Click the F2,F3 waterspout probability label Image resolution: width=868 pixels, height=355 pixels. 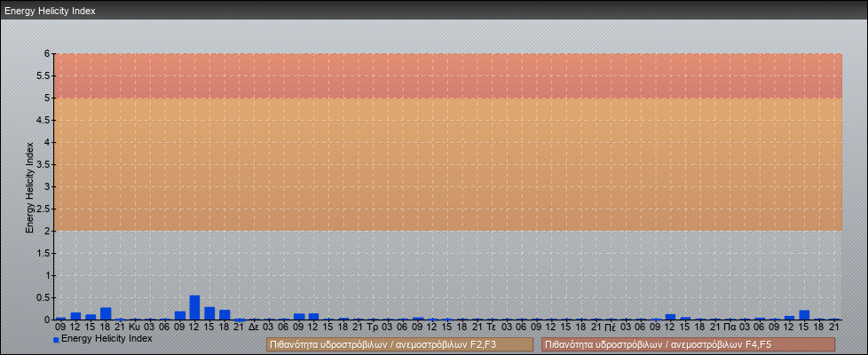(x=399, y=344)
